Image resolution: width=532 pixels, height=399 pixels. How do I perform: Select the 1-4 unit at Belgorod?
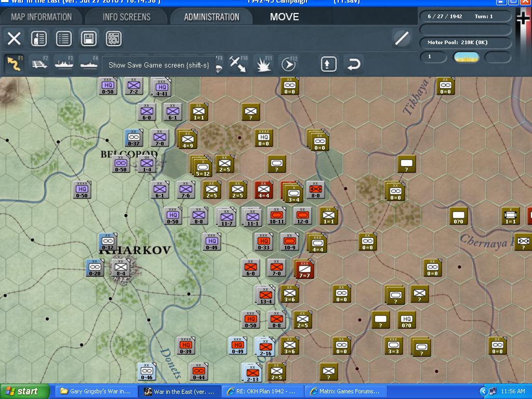[147, 164]
